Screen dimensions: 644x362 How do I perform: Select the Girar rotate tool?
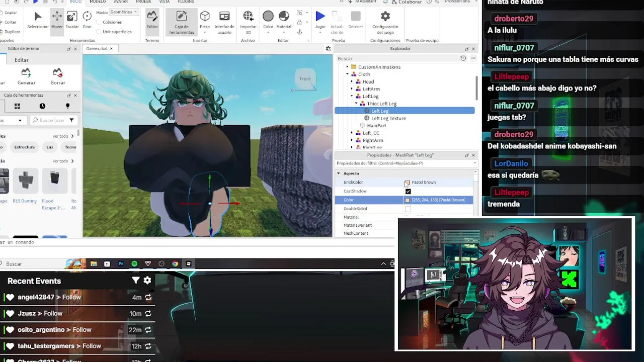click(87, 20)
